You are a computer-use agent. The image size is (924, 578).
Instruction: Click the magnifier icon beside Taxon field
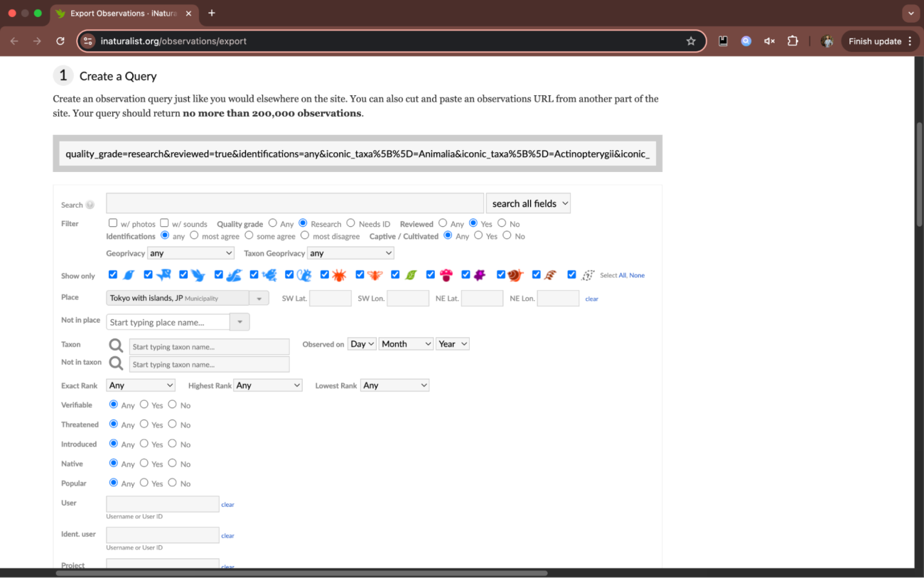[116, 346]
